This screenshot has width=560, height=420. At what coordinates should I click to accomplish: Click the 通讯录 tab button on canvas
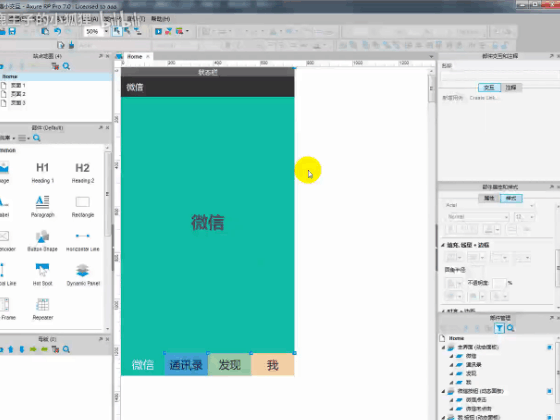(x=186, y=365)
